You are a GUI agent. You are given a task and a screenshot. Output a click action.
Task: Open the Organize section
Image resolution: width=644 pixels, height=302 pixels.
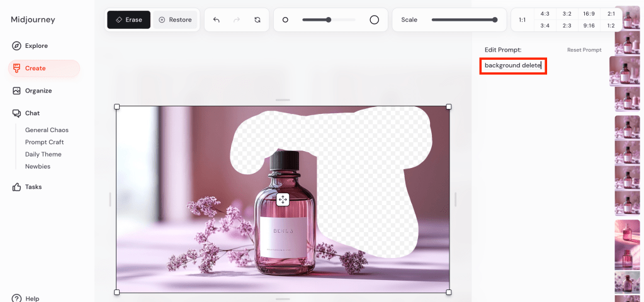click(x=38, y=91)
